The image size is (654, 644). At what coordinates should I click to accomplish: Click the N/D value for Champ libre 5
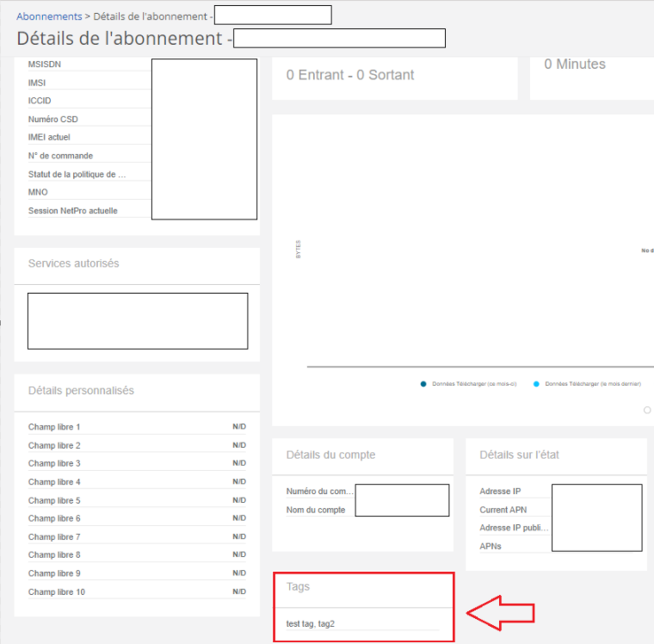click(238, 500)
